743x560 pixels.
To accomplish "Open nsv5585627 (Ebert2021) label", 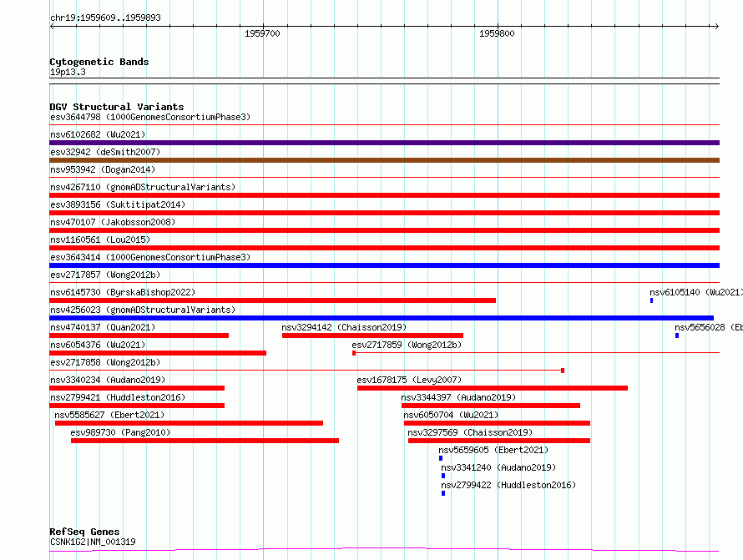I will click(109, 415).
